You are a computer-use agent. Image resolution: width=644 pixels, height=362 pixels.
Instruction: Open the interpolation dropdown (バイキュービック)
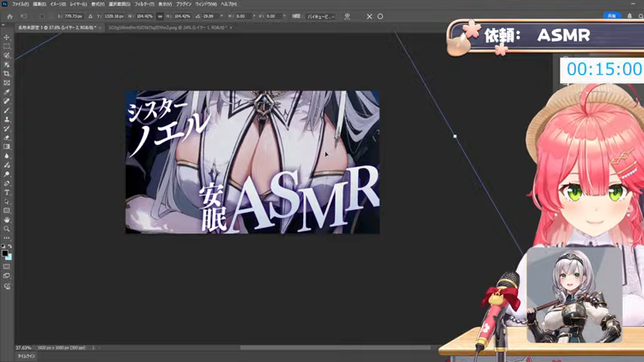coord(321,17)
